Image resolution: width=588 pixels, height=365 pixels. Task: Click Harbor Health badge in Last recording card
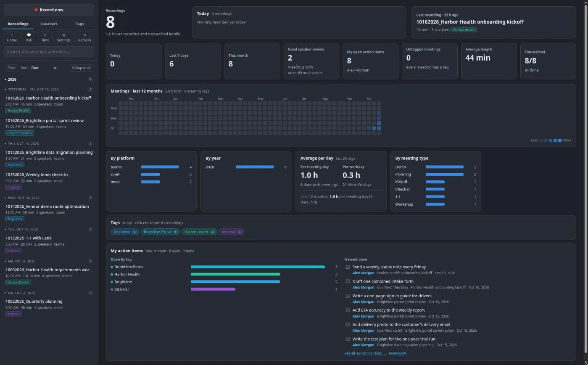464,30
